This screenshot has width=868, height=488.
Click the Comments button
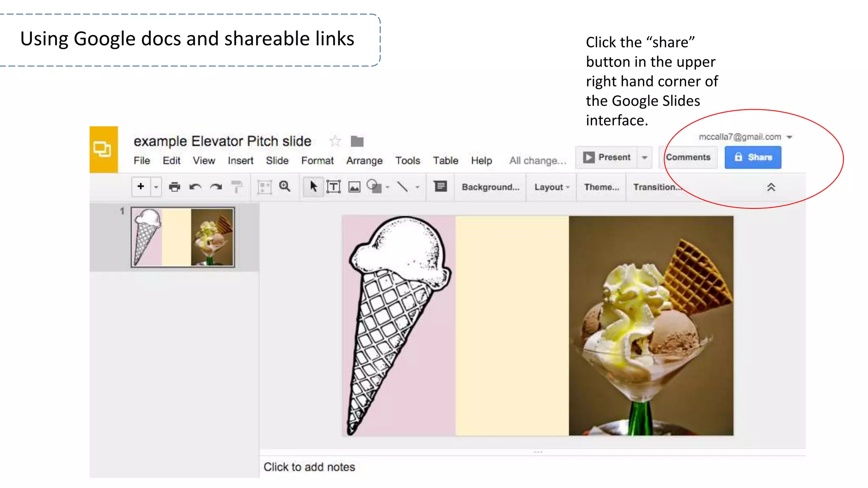[688, 158]
